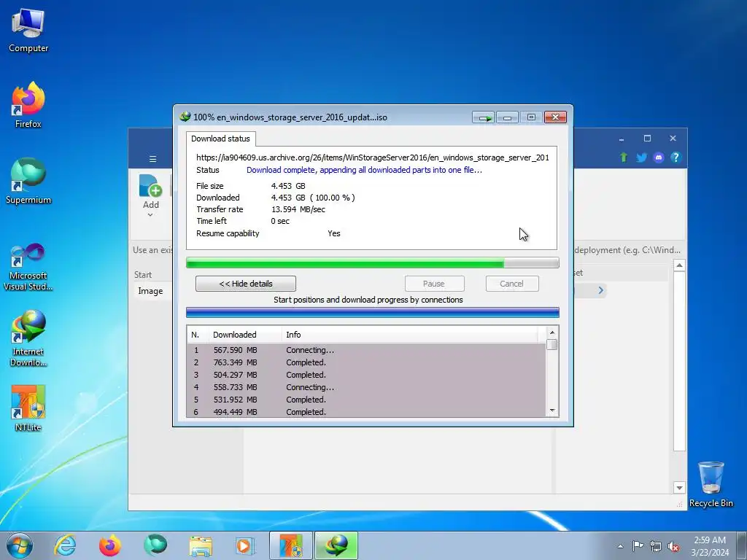Open the Twitter icon in NTLite

coord(641,157)
